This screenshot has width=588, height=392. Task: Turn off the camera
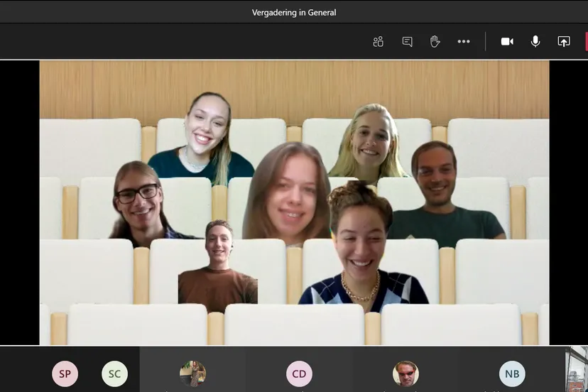click(507, 42)
